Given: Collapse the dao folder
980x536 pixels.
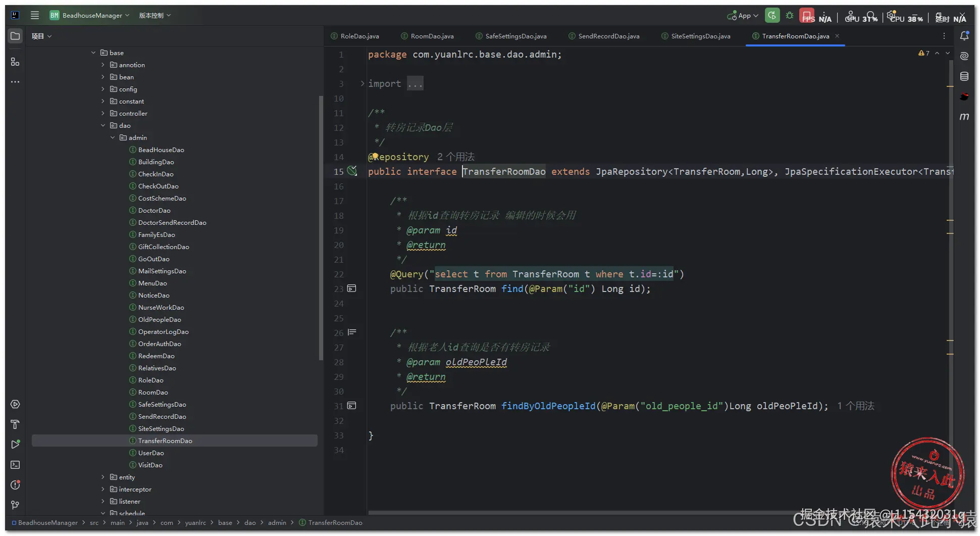Looking at the screenshot, I should coord(103,125).
